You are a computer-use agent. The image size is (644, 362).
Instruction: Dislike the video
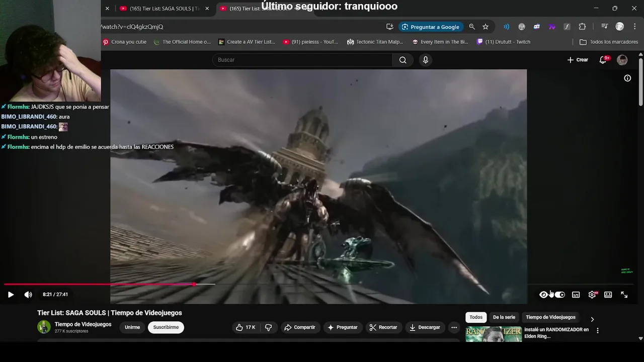(x=269, y=327)
